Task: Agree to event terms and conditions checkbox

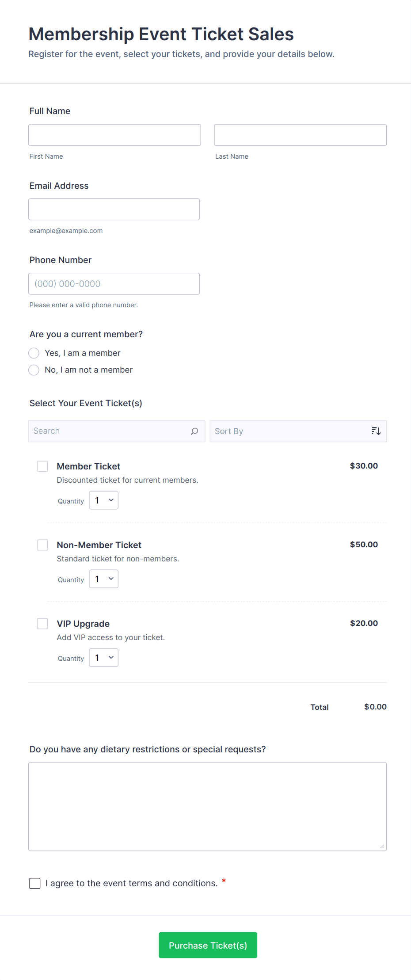Action: point(35,883)
